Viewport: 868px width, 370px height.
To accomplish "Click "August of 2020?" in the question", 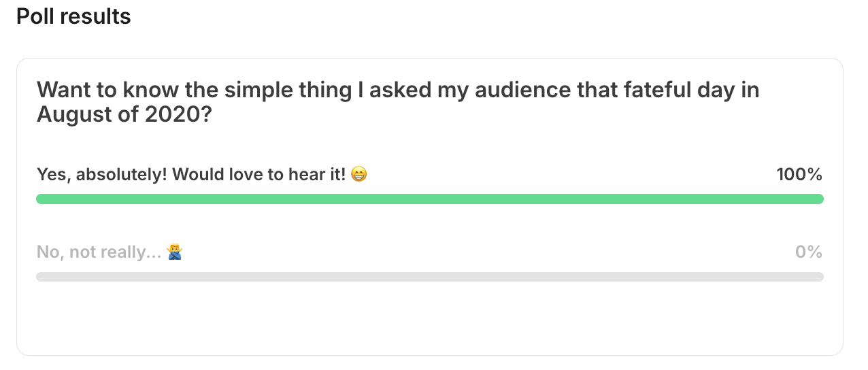I will coord(124,115).
